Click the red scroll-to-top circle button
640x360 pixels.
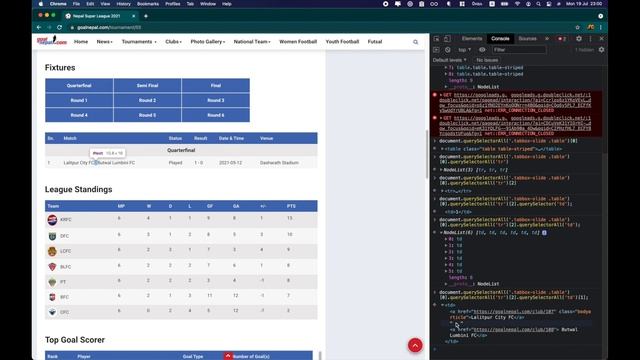click(415, 345)
